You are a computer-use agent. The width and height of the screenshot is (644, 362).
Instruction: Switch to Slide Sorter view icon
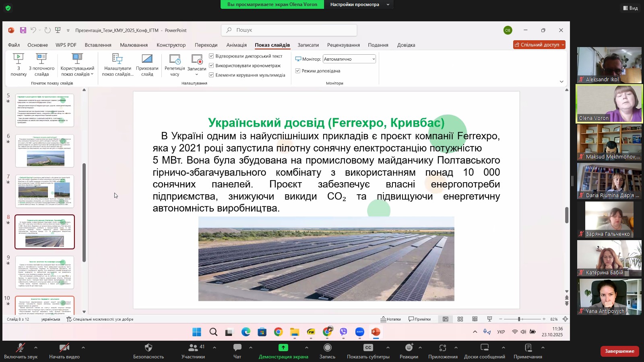point(460,319)
